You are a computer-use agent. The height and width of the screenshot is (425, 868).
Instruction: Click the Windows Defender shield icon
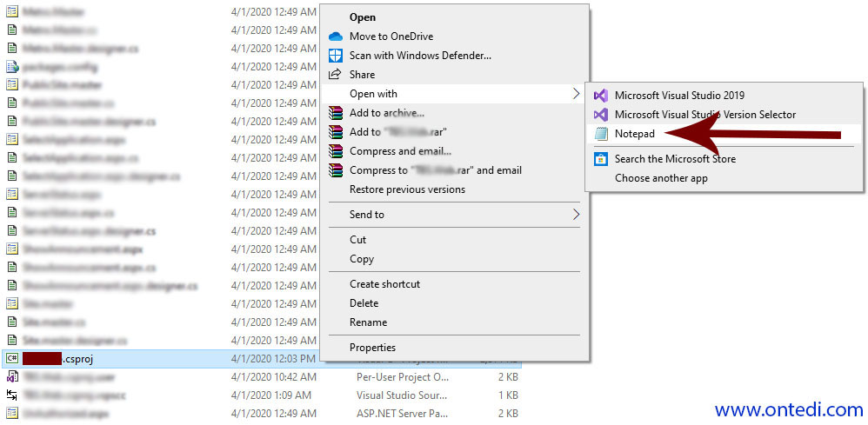click(x=336, y=56)
